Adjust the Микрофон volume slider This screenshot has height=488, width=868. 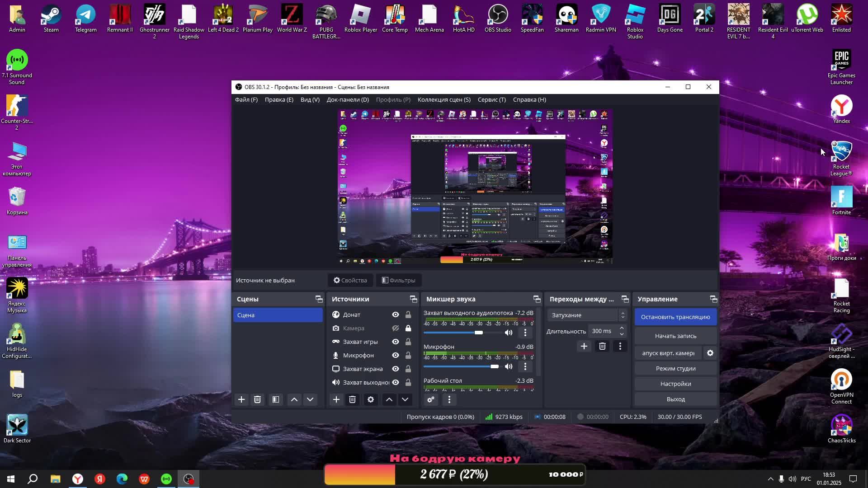pos(494,366)
